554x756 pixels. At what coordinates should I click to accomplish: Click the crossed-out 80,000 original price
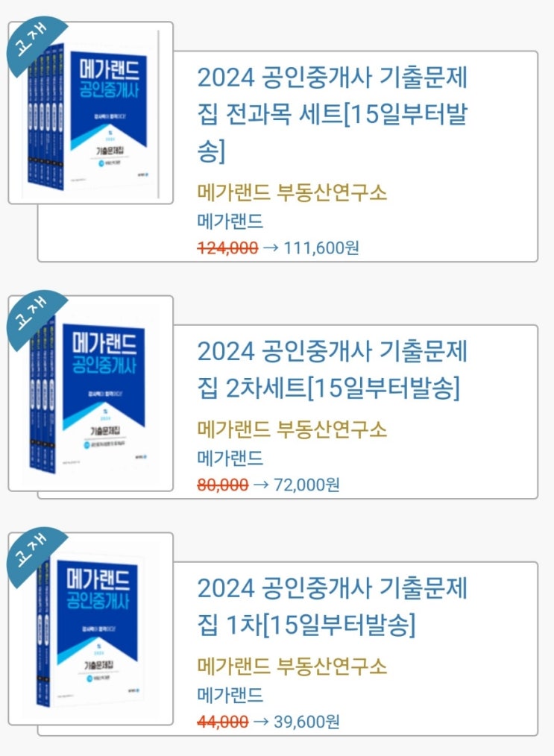(x=223, y=484)
